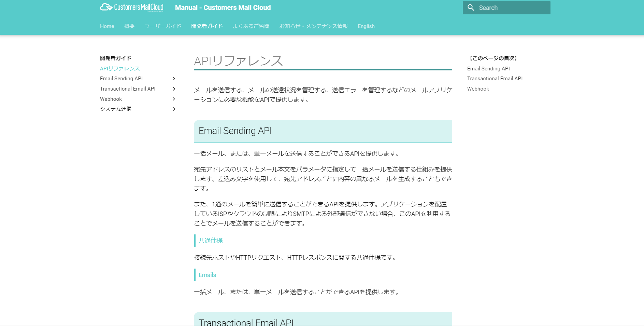644x326 pixels.
Task: Expand Webhook sidebar chevron
Action: (174, 99)
